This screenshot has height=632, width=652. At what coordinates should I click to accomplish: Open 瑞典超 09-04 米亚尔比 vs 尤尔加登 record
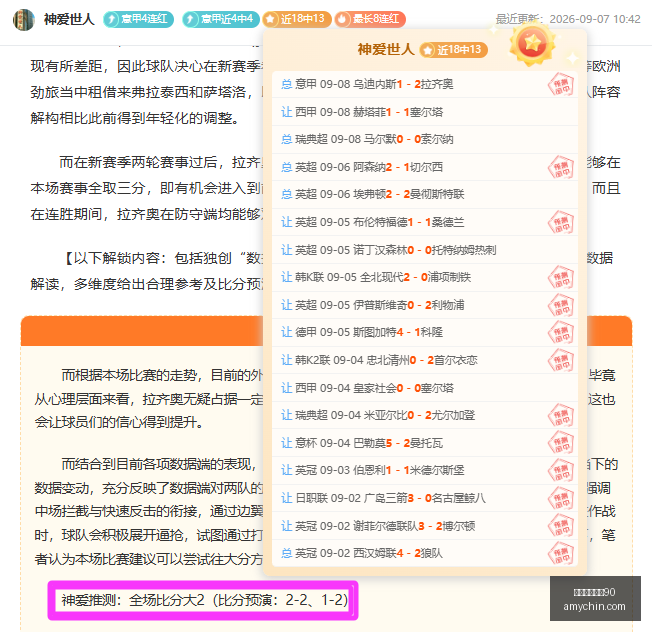[425, 415]
